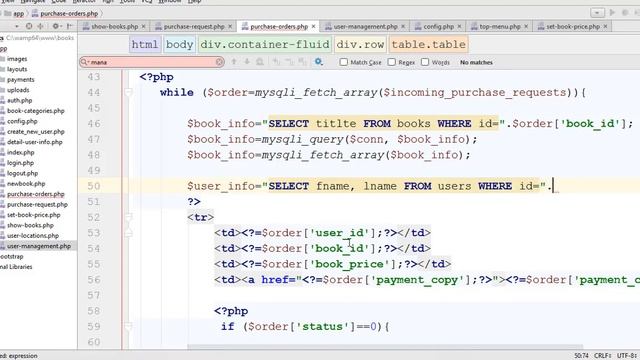Click the html breadcrumb
Screen dimensions: 640x360
pos(144,44)
